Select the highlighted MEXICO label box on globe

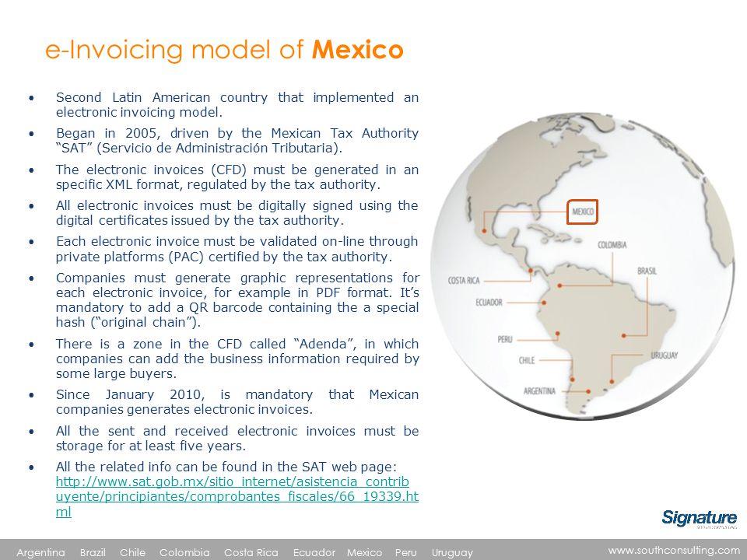click(582, 212)
